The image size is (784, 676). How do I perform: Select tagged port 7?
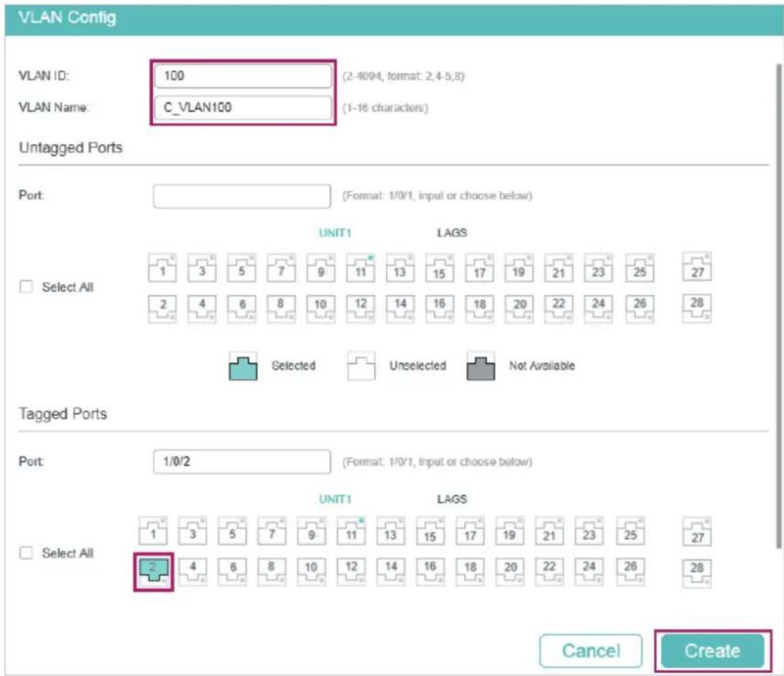[x=272, y=531]
